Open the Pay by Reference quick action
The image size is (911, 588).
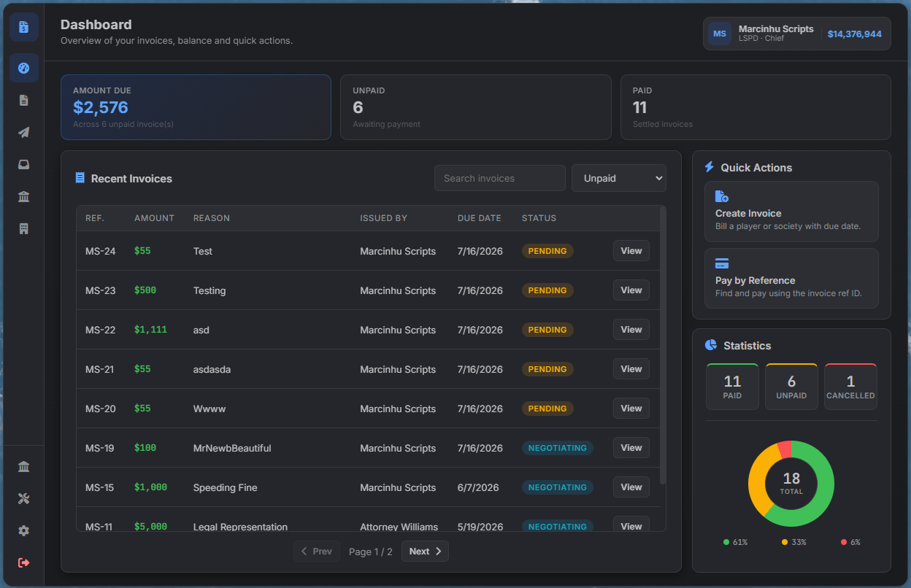pyautogui.click(x=791, y=279)
